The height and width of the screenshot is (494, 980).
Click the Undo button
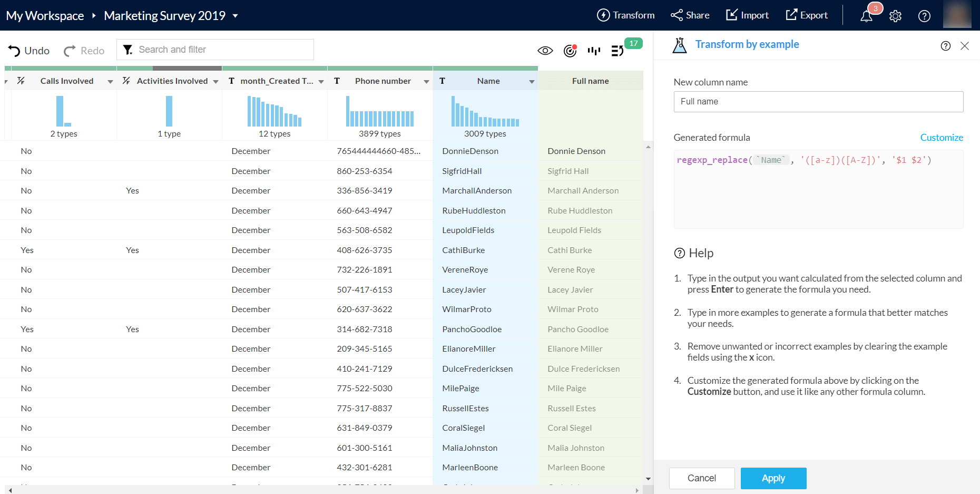tap(29, 51)
